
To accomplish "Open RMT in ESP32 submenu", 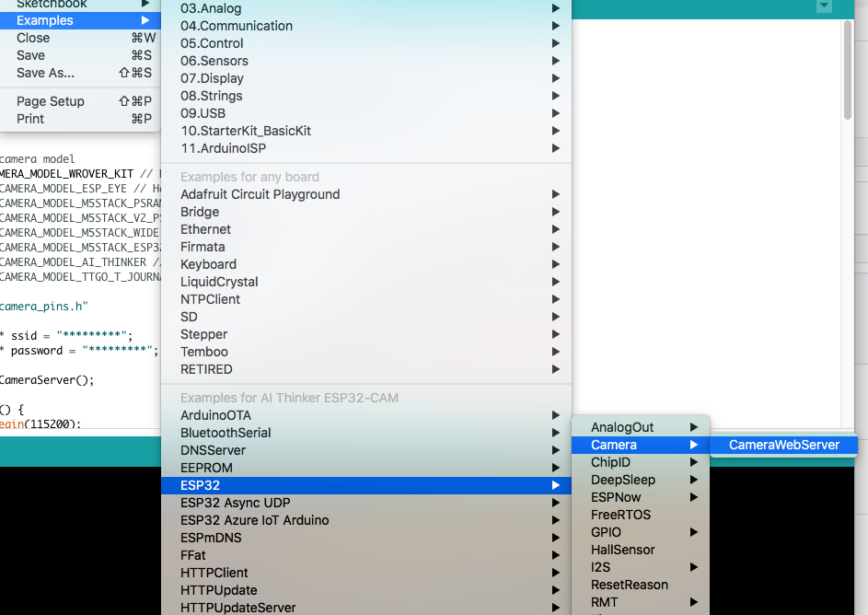I will 641,602.
